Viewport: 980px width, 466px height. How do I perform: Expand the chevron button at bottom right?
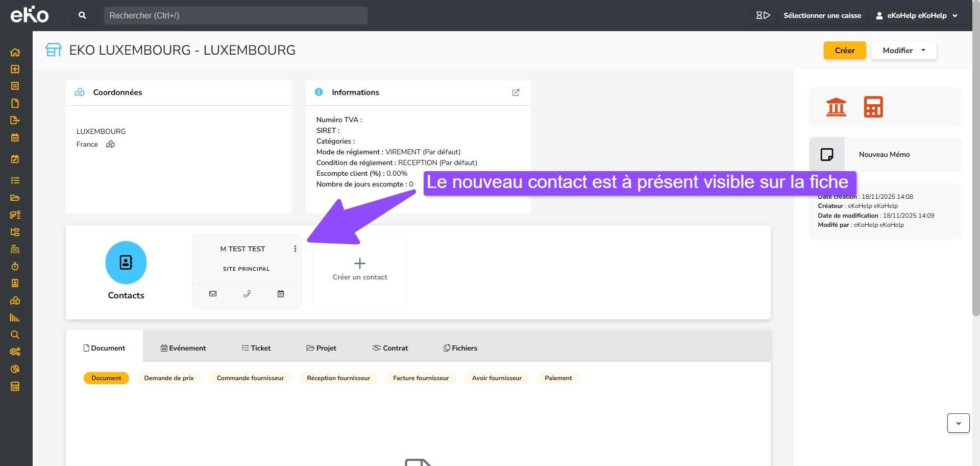click(x=958, y=423)
